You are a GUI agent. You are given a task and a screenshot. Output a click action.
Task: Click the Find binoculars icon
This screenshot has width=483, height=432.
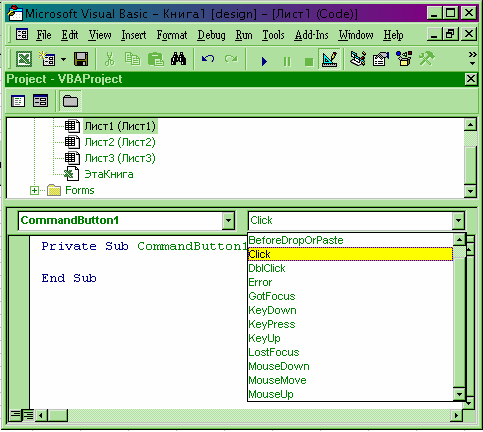coord(178,59)
